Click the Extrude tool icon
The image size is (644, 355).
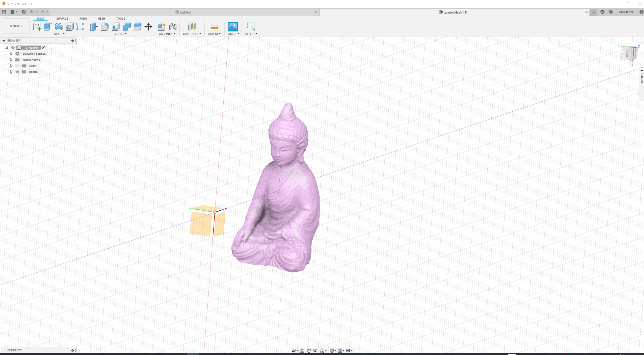[47, 27]
